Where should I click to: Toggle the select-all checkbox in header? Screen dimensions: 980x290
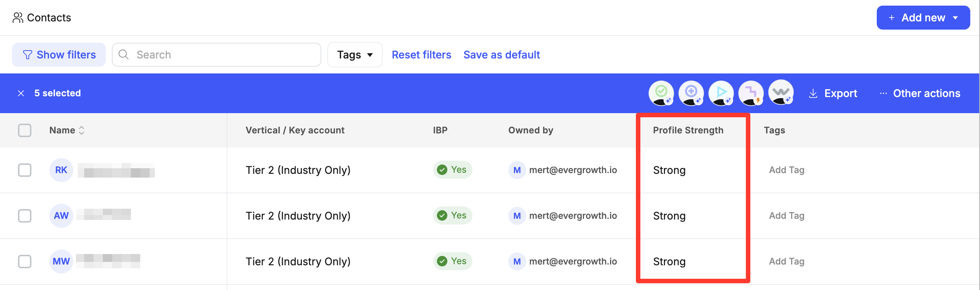[25, 130]
